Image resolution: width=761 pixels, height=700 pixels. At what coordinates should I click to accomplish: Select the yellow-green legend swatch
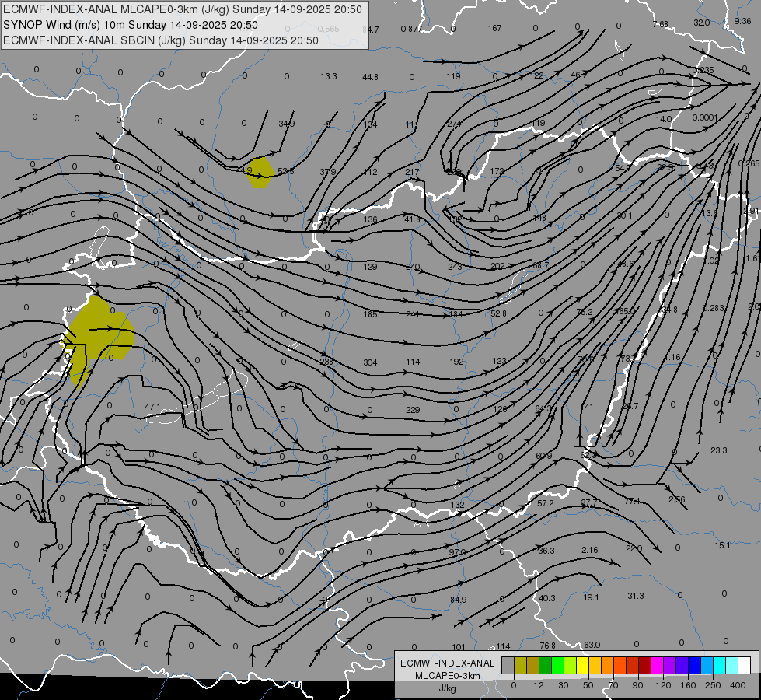571,665
